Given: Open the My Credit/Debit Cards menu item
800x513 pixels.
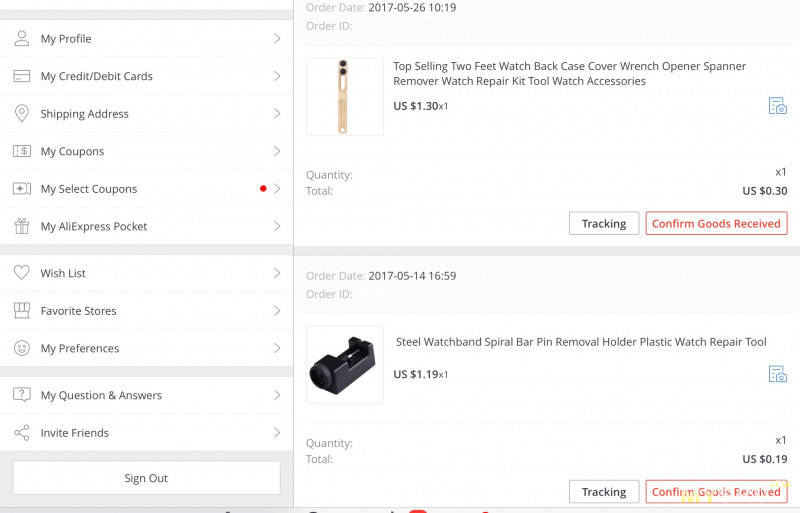Looking at the screenshot, I should 96,76.
